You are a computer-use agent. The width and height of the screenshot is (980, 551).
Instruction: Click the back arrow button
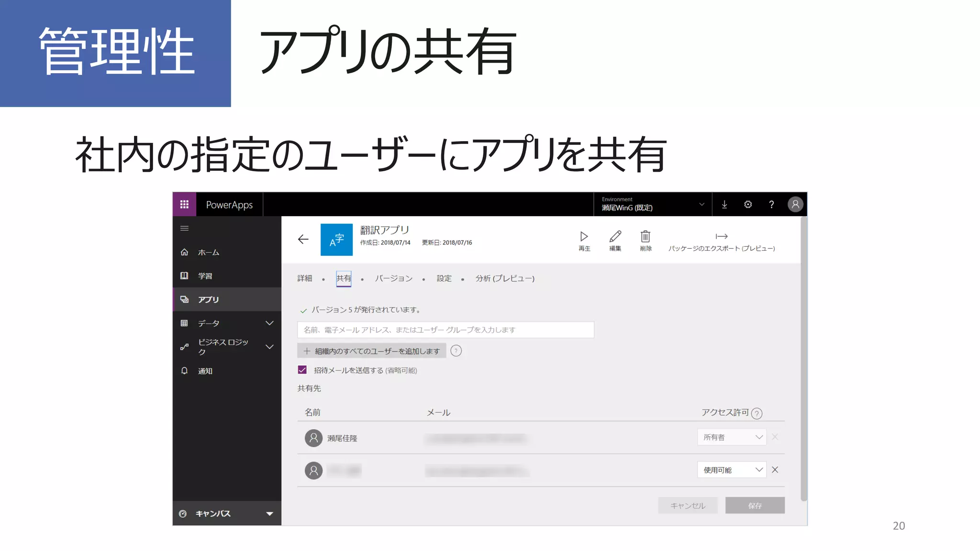(303, 239)
